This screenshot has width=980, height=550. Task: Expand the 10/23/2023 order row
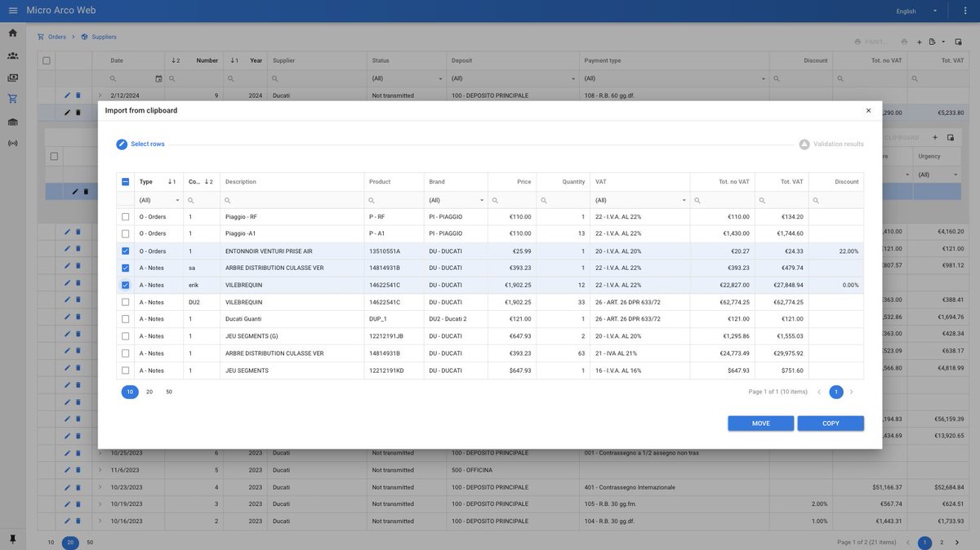click(x=100, y=487)
